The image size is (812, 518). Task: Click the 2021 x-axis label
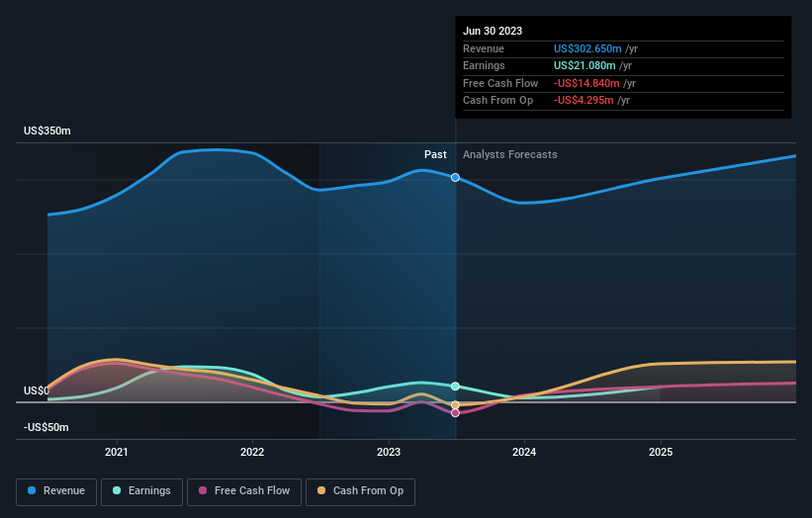(117, 452)
